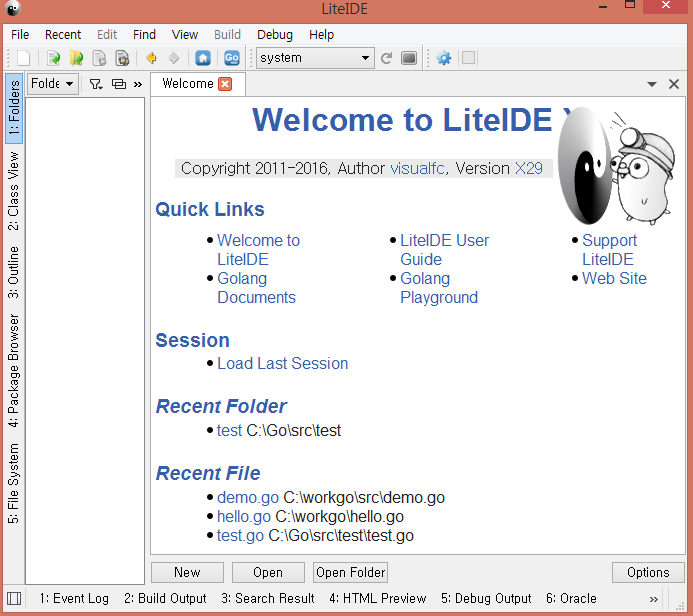Click the sync editor icon in Folders panel
The image size is (693, 616).
(x=119, y=84)
